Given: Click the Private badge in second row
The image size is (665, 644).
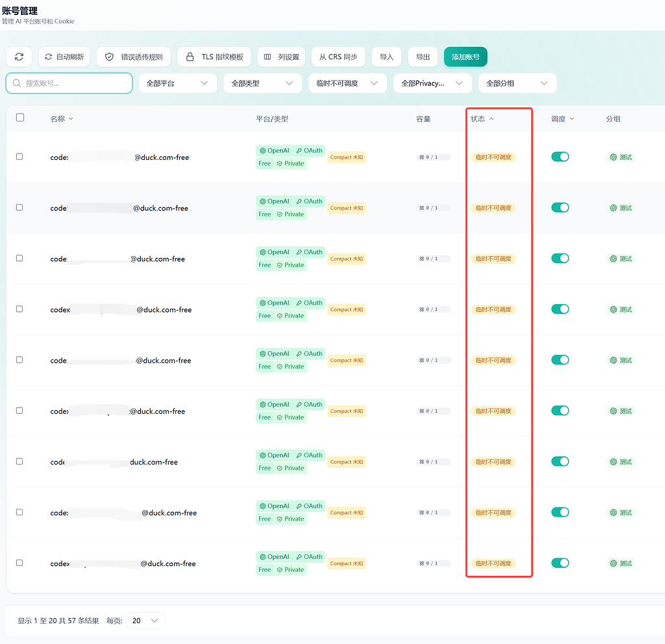Looking at the screenshot, I should (290, 214).
